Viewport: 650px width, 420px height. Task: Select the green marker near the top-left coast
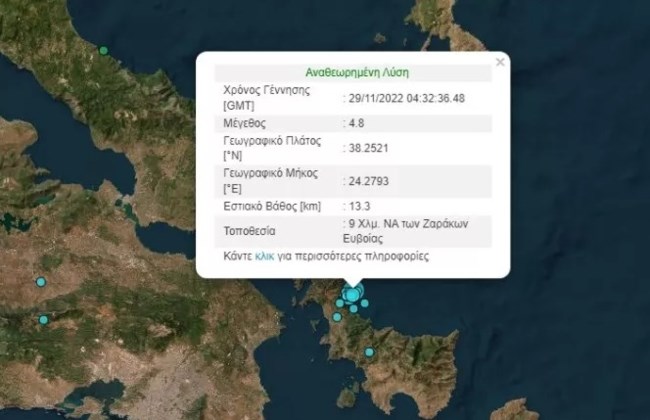pyautogui.click(x=103, y=49)
